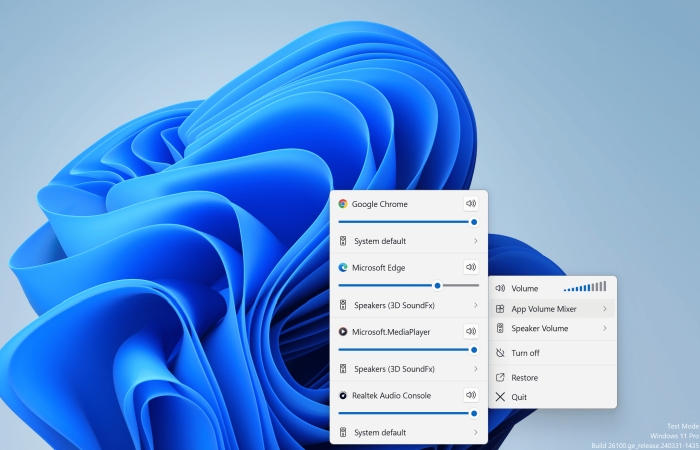This screenshot has height=450, width=700.
Task: Click the Microsoft Edge label text
Action: tap(379, 267)
